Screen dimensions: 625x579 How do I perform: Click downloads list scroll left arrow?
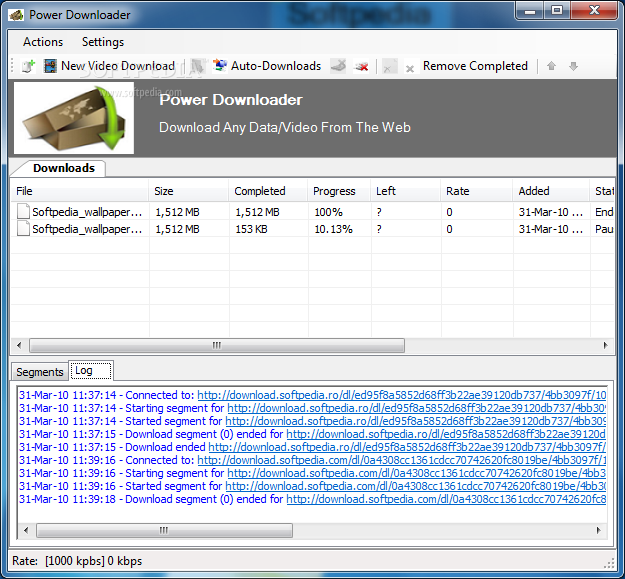[19, 345]
